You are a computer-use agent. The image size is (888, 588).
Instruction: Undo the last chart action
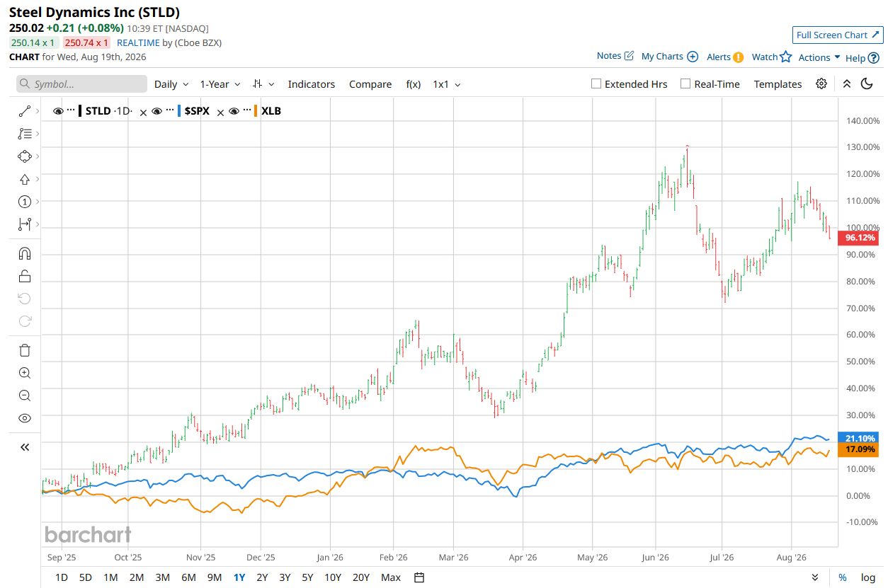[x=25, y=299]
